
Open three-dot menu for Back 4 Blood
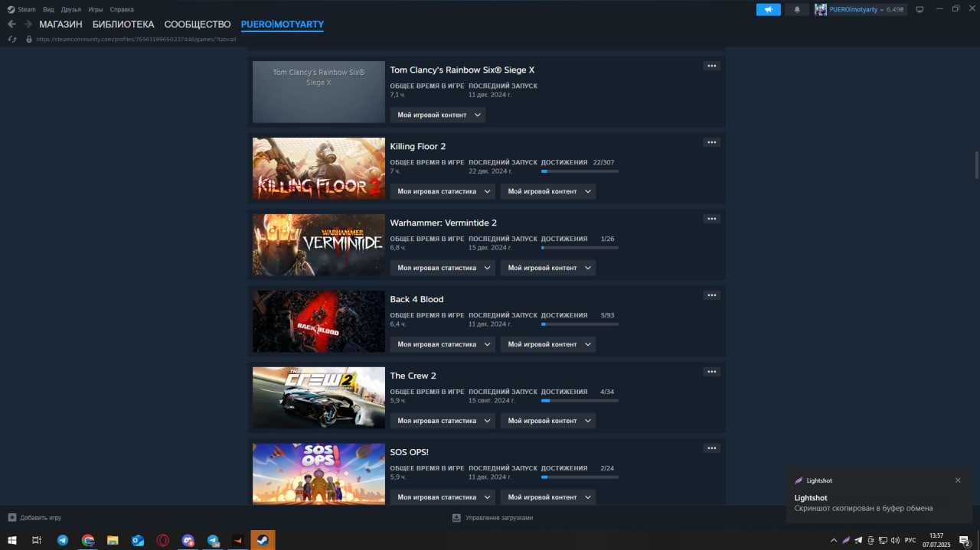coord(712,295)
